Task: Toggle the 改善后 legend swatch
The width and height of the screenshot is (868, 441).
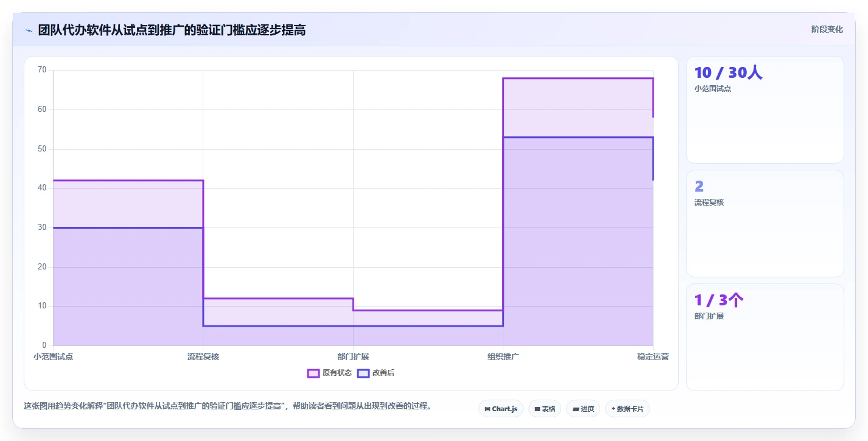Action: coord(363,373)
